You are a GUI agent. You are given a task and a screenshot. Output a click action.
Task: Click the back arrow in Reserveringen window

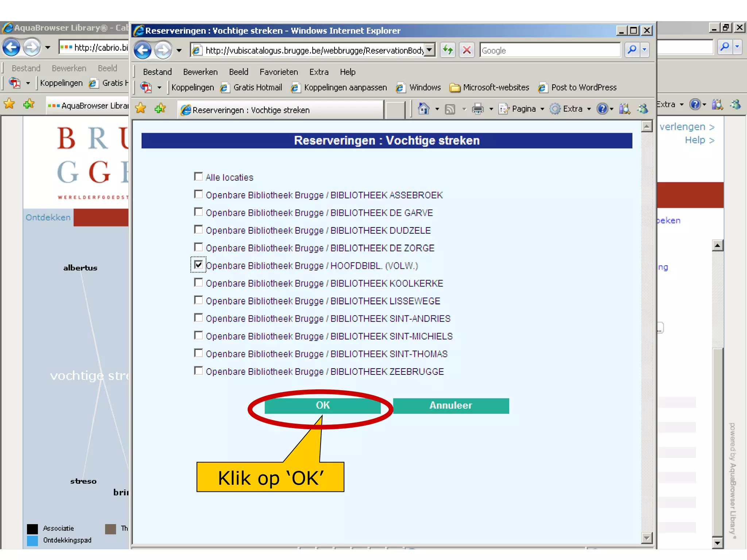(x=143, y=50)
